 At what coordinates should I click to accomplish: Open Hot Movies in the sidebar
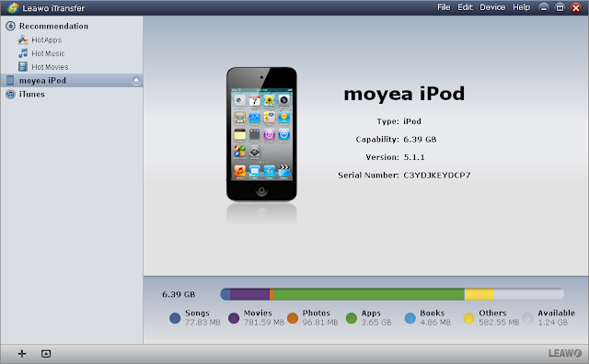[x=50, y=67]
